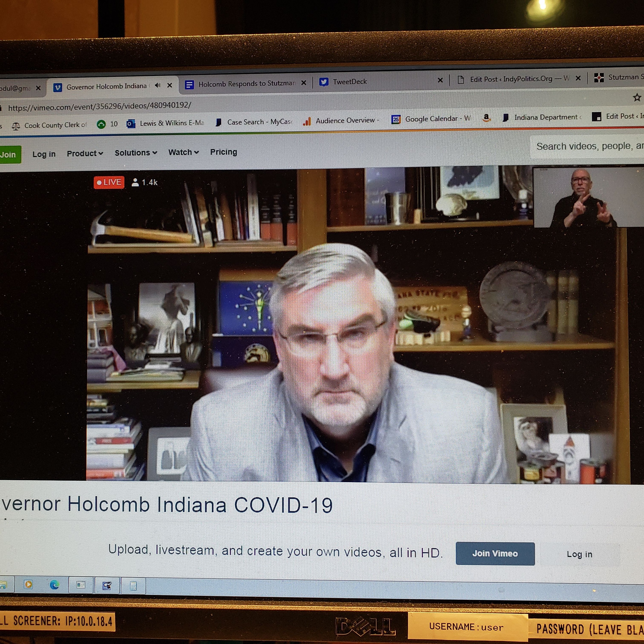Switch to the TweetDeck tab
The height and width of the screenshot is (644, 644).
tap(349, 82)
